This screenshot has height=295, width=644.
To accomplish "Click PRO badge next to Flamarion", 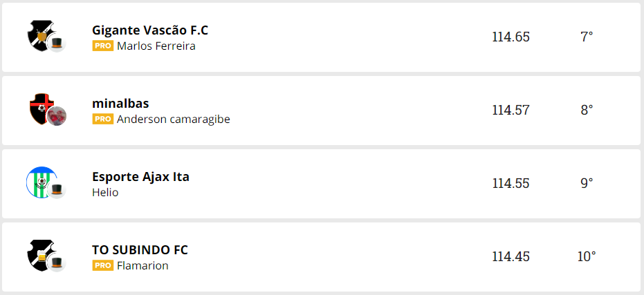I will (x=102, y=266).
